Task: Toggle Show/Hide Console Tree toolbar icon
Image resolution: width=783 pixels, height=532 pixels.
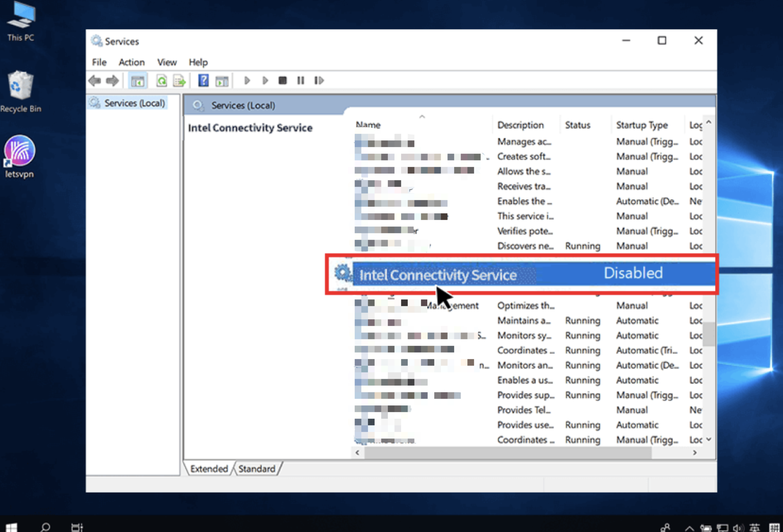Action: [x=138, y=81]
